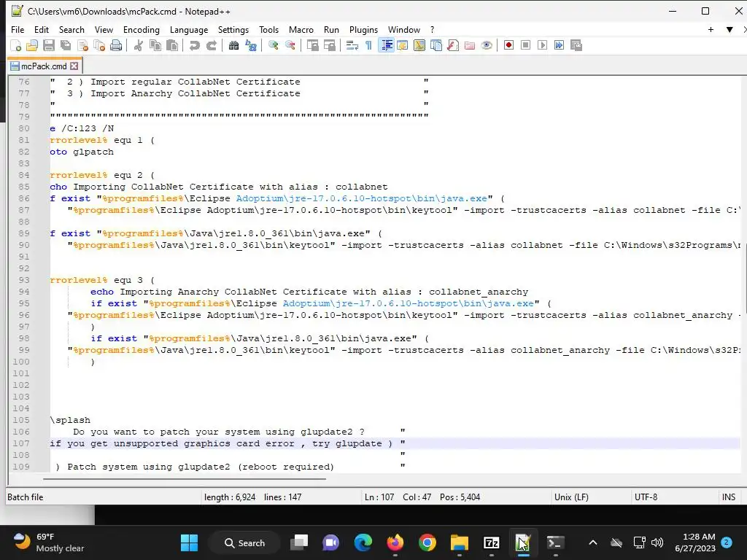The image size is (747, 560).
Task: Redo edit with the Redo arrow
Action: click(x=212, y=45)
